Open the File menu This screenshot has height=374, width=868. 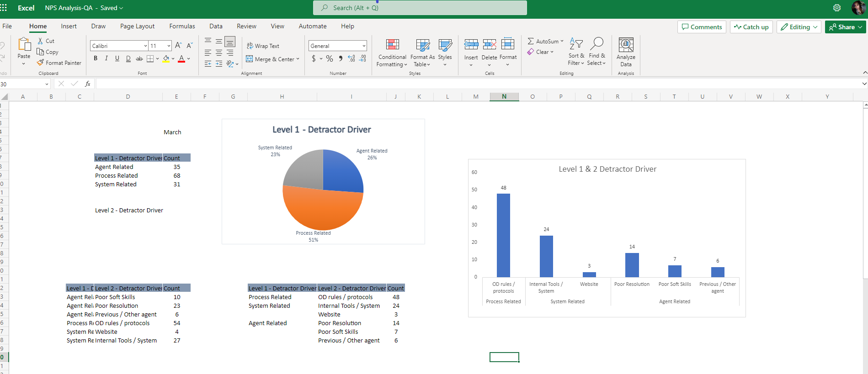click(7, 26)
